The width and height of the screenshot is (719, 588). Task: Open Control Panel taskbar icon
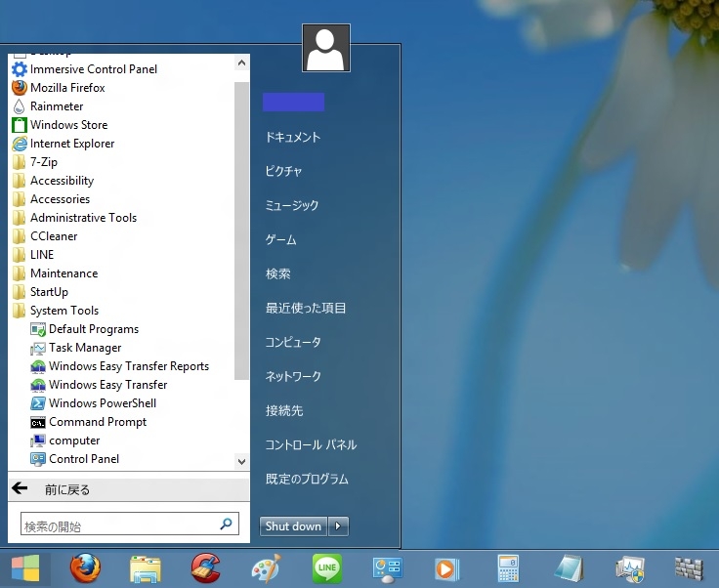(388, 569)
